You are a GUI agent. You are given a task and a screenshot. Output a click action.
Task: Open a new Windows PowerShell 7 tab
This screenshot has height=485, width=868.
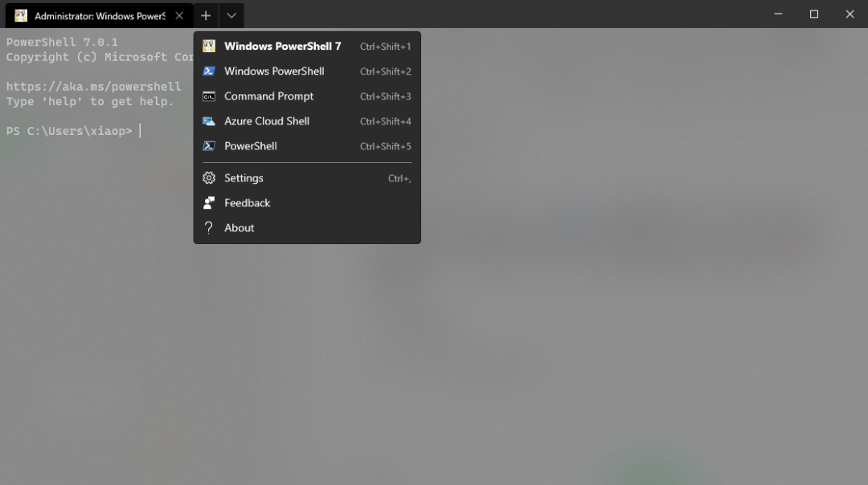click(307, 47)
